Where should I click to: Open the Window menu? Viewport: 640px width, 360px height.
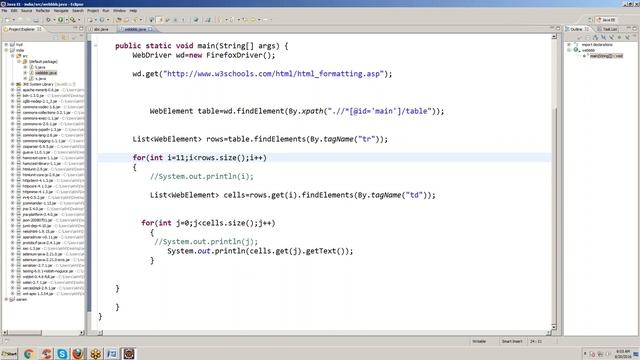[x=120, y=11]
